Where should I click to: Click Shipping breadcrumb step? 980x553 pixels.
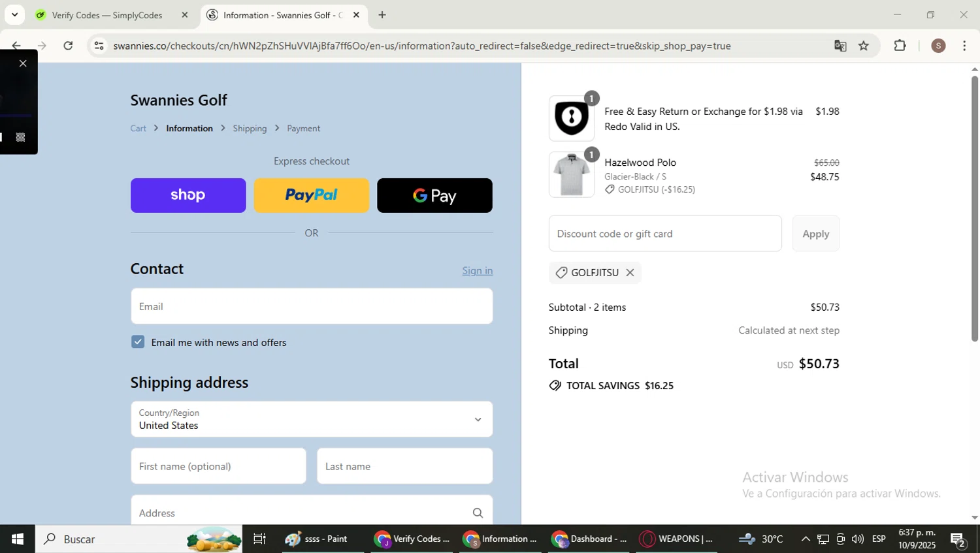(x=250, y=129)
